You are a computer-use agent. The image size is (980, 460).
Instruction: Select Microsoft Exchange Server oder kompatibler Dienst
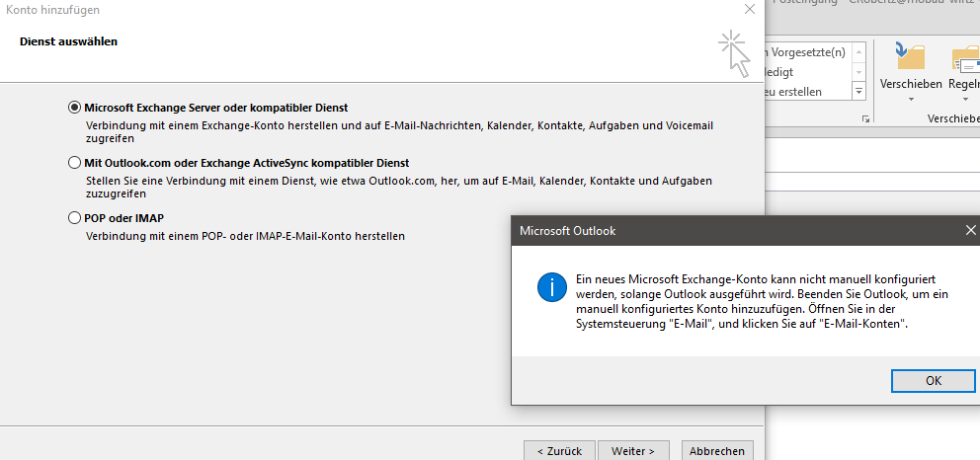click(74, 108)
